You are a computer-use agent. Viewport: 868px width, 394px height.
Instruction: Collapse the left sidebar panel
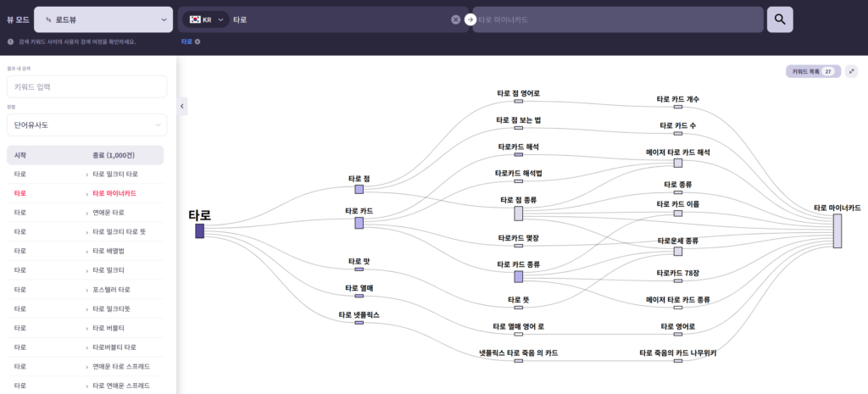(182, 106)
